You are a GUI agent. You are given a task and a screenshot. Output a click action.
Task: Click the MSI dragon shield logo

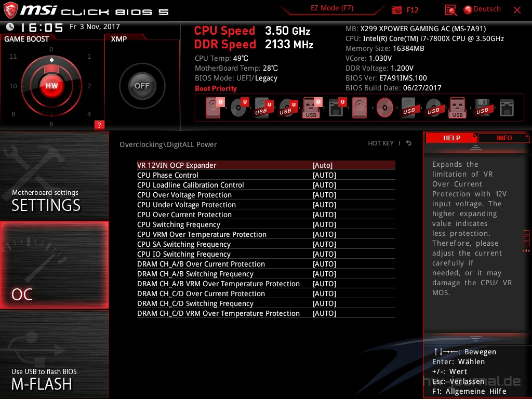[x=10, y=10]
